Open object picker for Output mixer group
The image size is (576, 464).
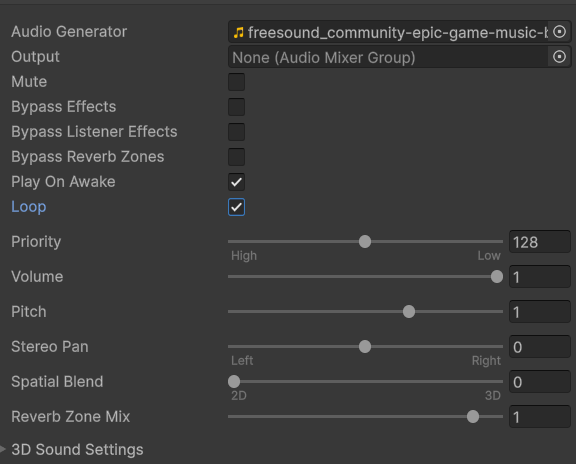pyautogui.click(x=559, y=57)
